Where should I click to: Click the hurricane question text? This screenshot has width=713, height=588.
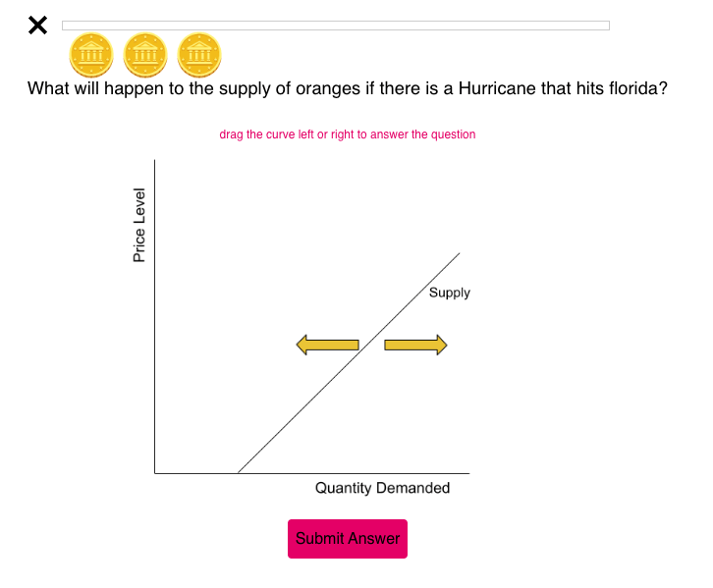[348, 89]
